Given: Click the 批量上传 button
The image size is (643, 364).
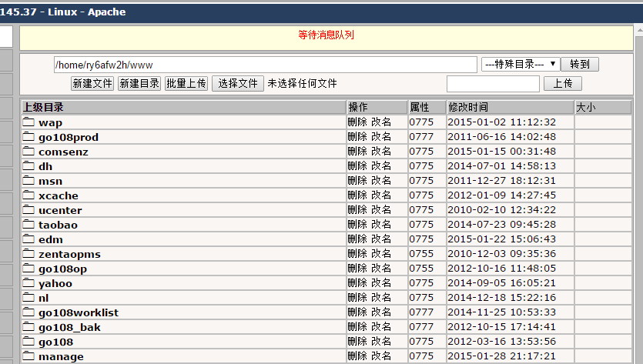Looking at the screenshot, I should tap(186, 84).
